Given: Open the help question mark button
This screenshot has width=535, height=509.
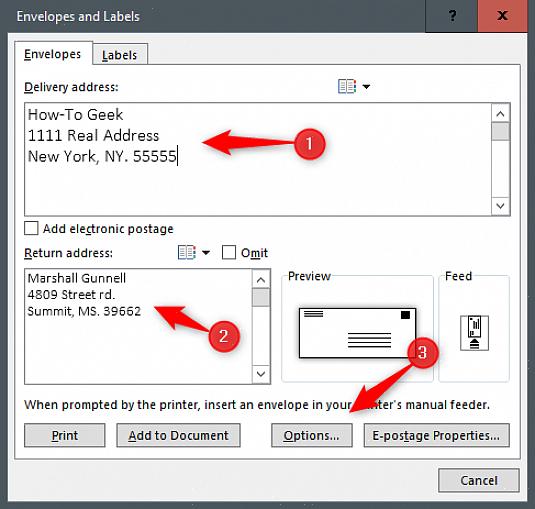Looking at the screenshot, I should click(452, 16).
